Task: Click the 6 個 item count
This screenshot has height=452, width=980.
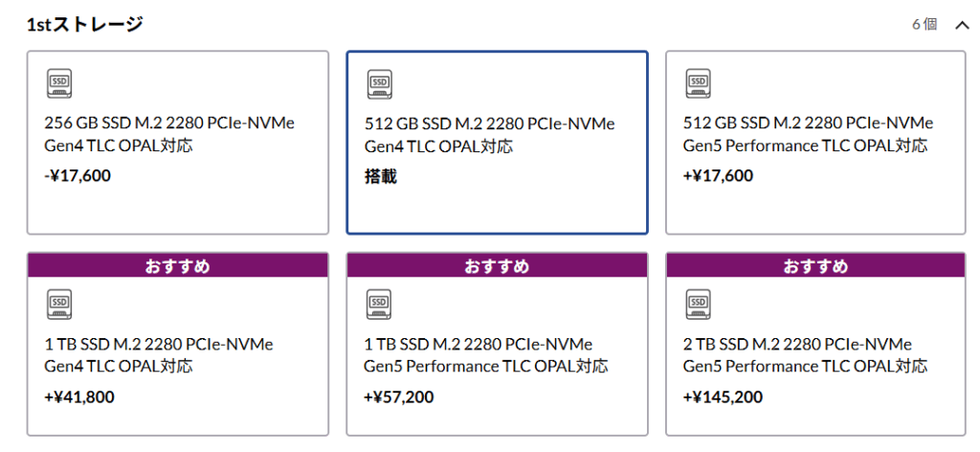Action: pos(924,25)
